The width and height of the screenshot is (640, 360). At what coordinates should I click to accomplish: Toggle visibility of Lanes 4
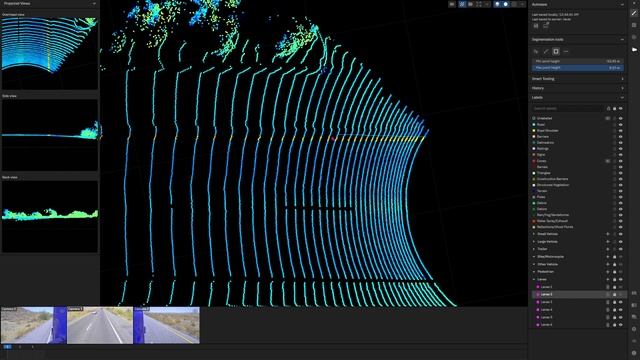(620, 310)
